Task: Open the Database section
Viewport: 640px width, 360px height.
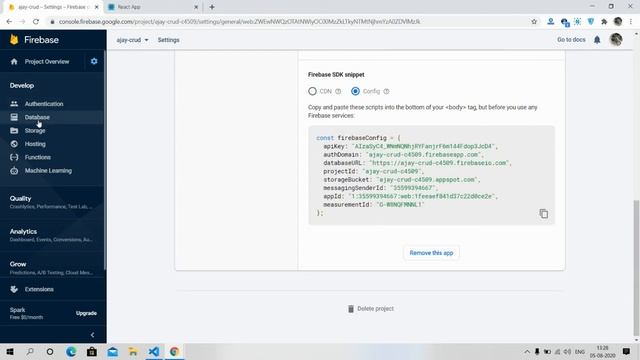Action: pos(37,117)
